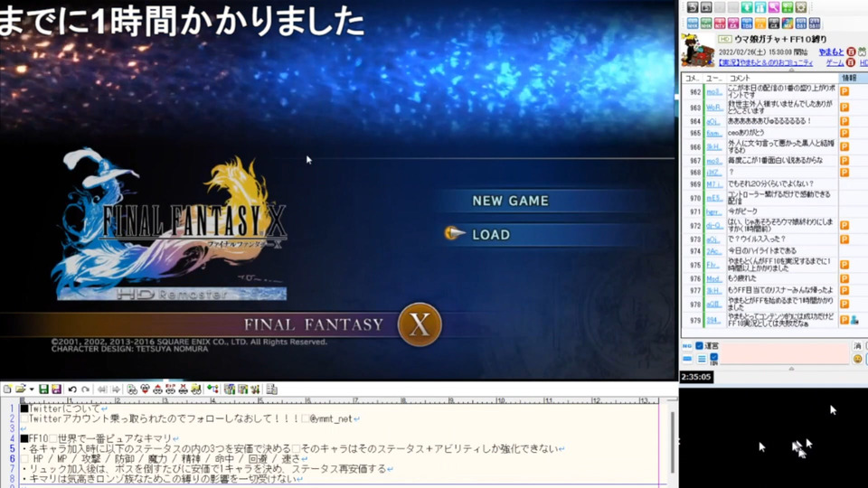Collapse the stream info header using the small up arrow

click(x=792, y=70)
